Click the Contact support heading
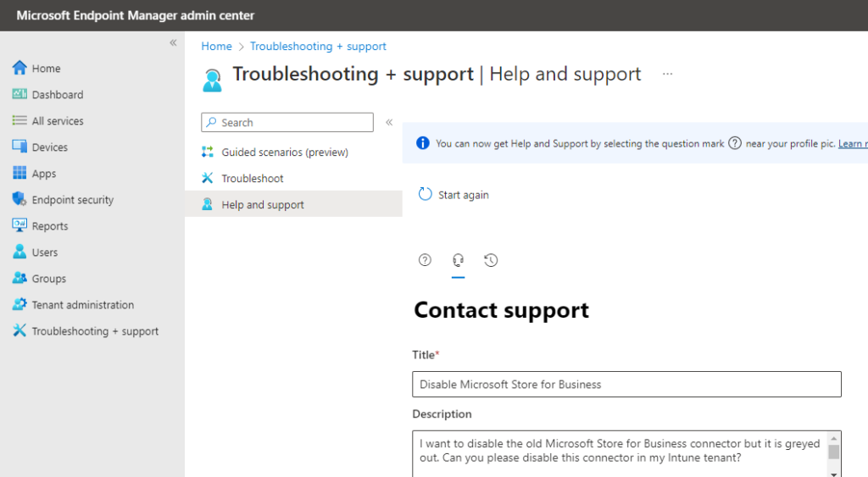Image resolution: width=868 pixels, height=477 pixels. [x=502, y=310]
